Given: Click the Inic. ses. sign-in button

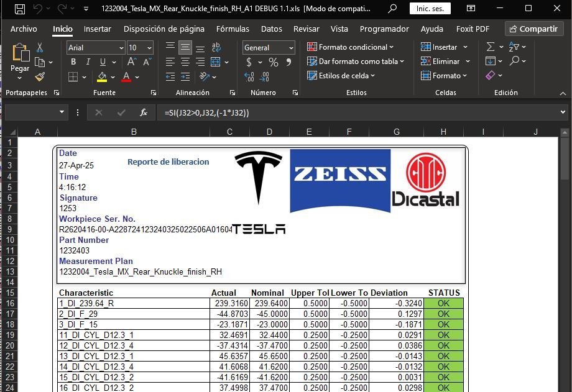Looking at the screenshot, I should tap(430, 9).
